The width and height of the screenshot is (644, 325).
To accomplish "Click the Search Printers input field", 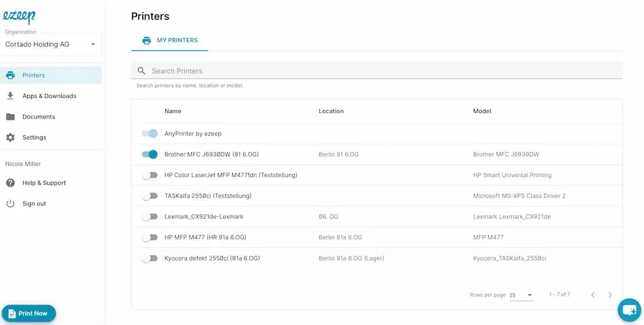I will tap(380, 71).
